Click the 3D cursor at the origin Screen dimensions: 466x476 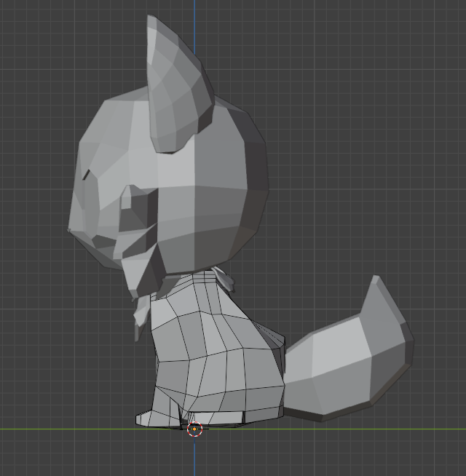(194, 429)
